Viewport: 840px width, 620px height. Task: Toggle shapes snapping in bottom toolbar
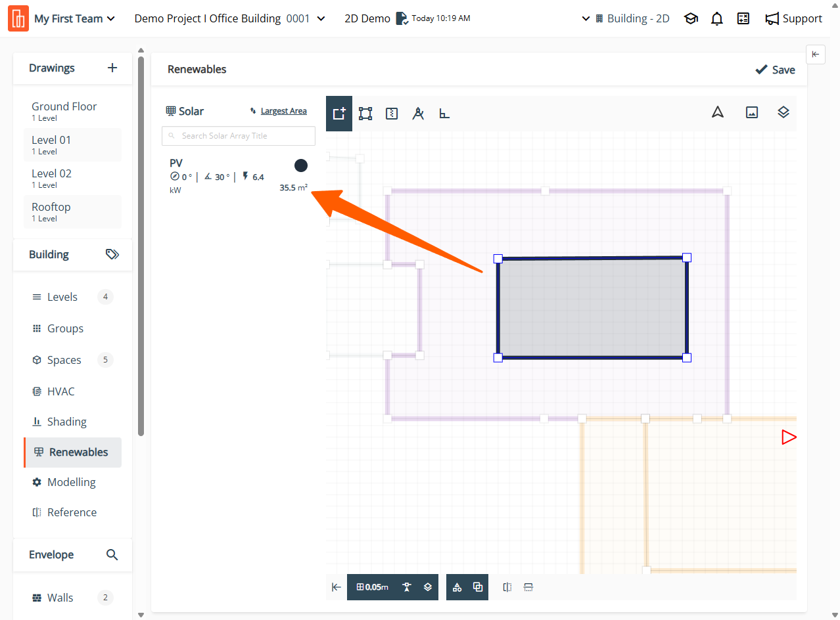tap(457, 587)
